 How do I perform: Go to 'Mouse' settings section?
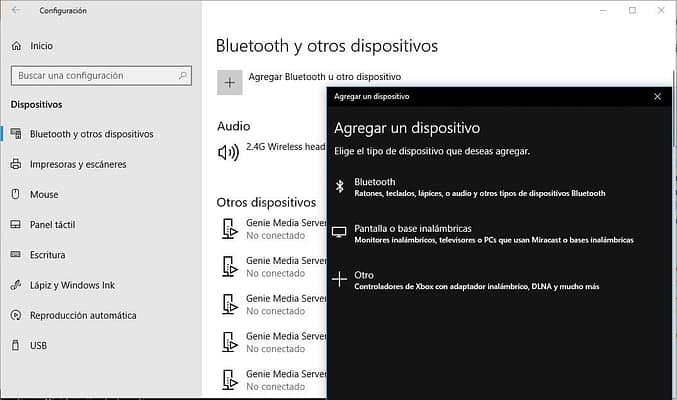(44, 194)
